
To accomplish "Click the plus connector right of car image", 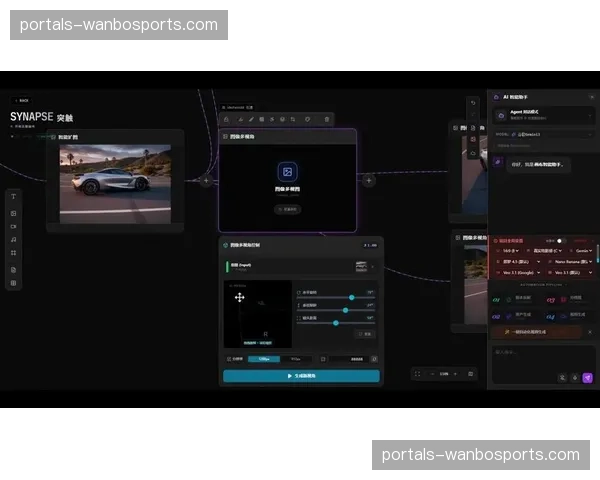I will 206,181.
